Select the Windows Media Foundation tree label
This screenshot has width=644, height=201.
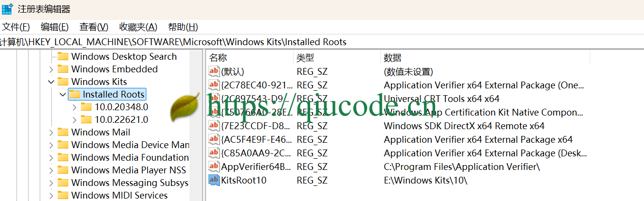point(130,157)
